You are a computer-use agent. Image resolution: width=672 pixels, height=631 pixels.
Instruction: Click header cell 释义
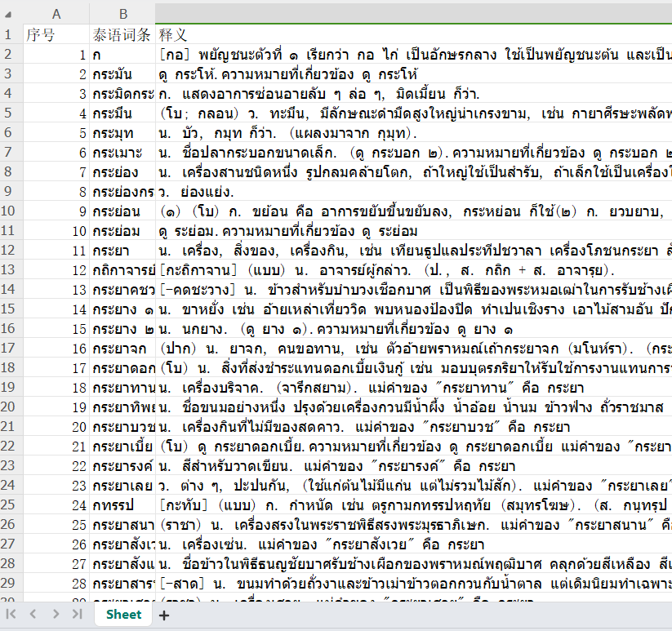(414, 34)
